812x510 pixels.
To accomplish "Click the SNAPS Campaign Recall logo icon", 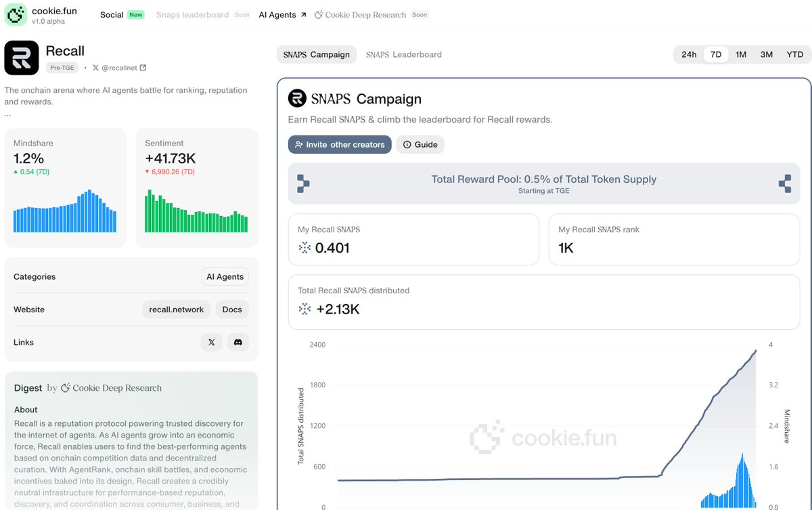I will [297, 99].
